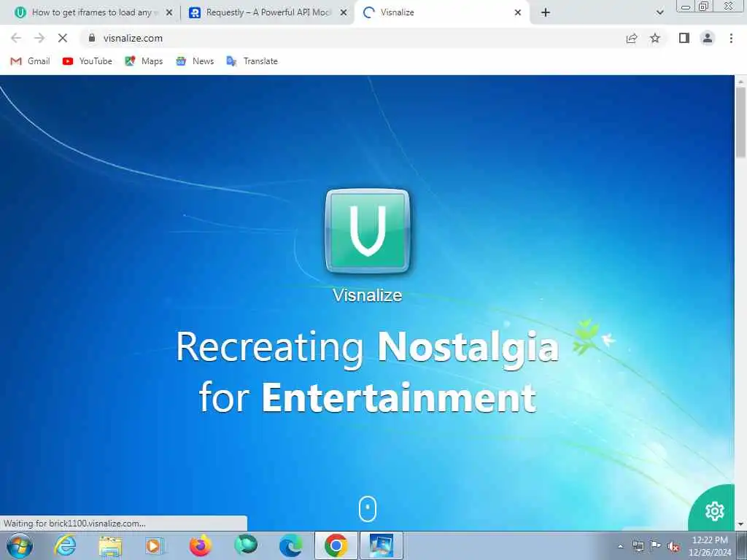Image resolution: width=747 pixels, height=560 pixels.
Task: Open News bookmark
Action: 195,61
